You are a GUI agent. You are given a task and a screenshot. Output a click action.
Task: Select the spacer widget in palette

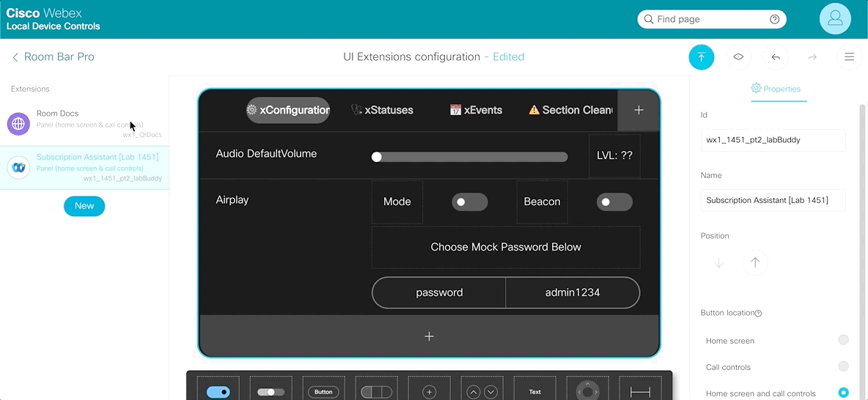click(640, 392)
